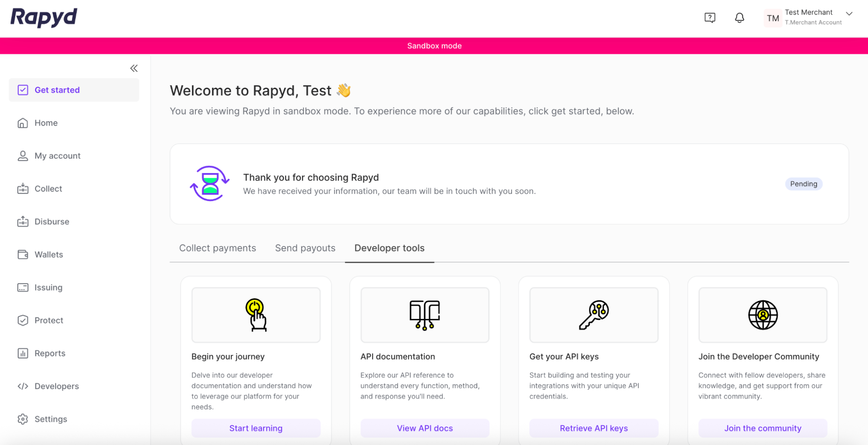
Task: Open the Protect section
Action: point(49,320)
